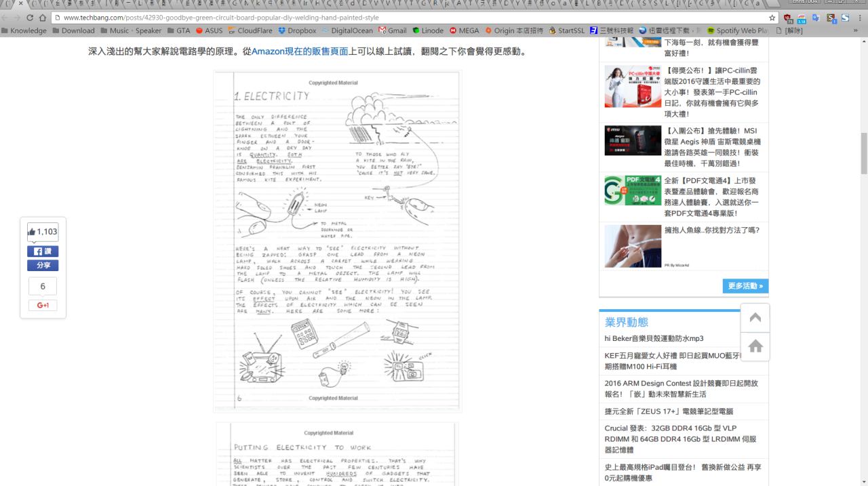The width and height of the screenshot is (868, 486).
Task: Open CloudFlare bookmark
Action: tap(250, 31)
